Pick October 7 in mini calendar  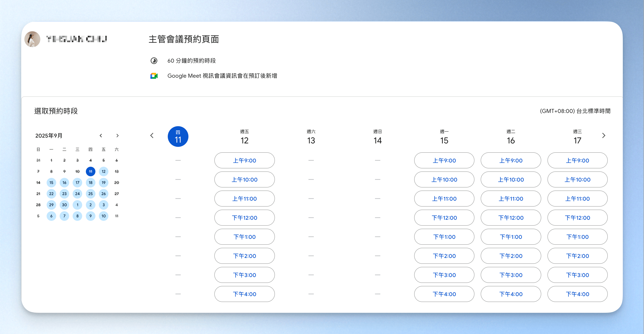[x=64, y=216]
